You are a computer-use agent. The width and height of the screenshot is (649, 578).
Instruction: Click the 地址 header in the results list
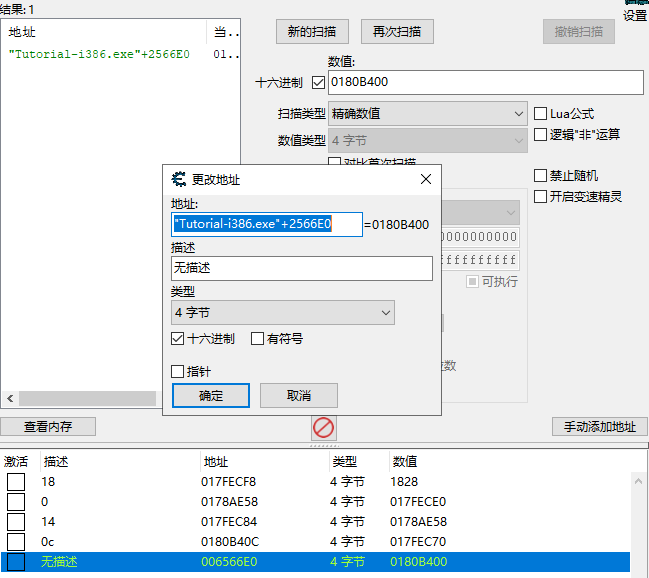click(22, 32)
